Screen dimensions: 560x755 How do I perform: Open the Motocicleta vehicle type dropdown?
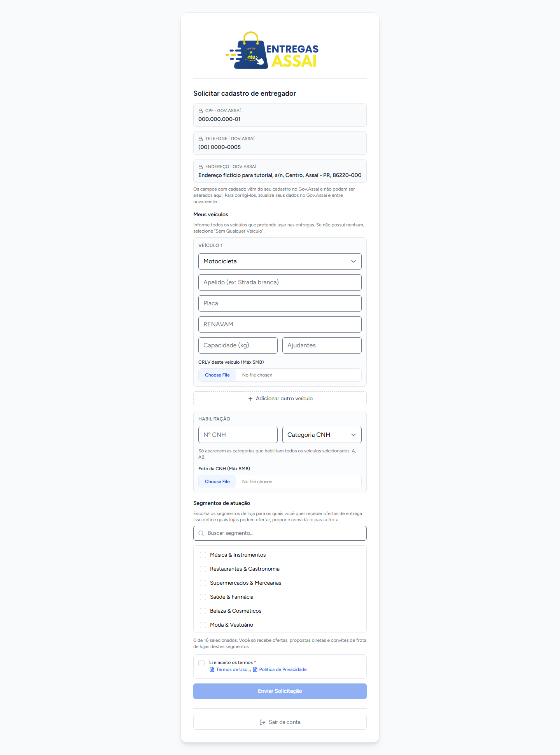[280, 261]
